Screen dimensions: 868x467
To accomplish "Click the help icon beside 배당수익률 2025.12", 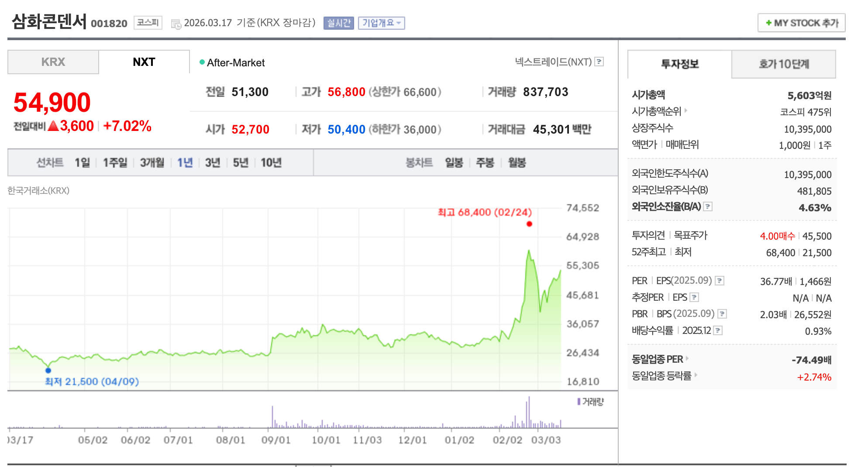I will point(718,330).
